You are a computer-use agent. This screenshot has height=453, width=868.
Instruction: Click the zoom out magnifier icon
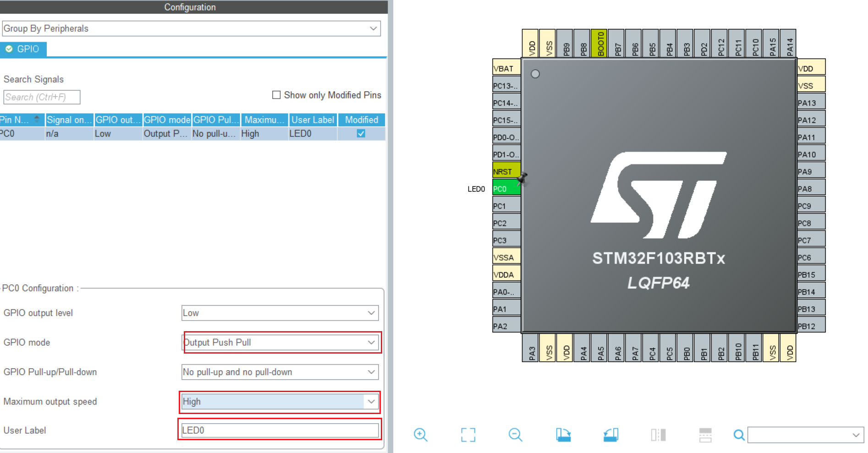516,435
